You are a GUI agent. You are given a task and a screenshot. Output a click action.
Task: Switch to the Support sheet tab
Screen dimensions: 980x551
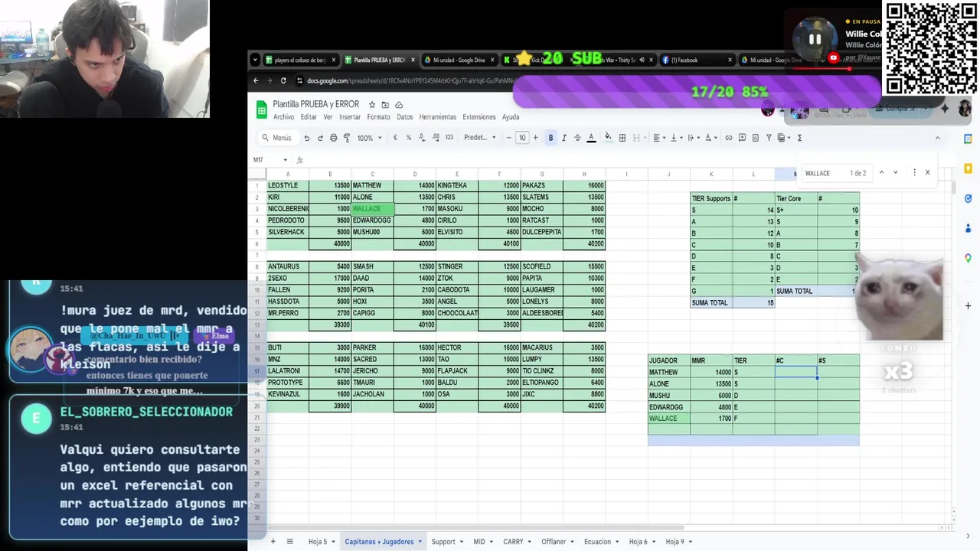click(443, 542)
